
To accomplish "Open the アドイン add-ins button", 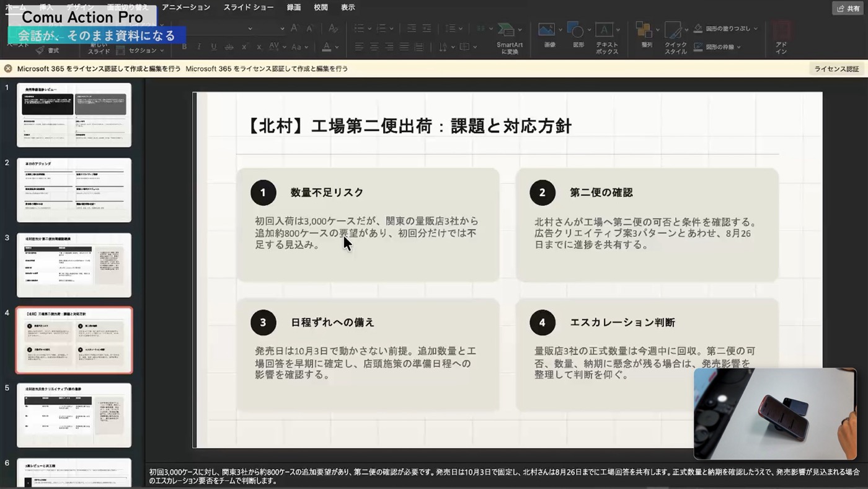I will 781,38.
